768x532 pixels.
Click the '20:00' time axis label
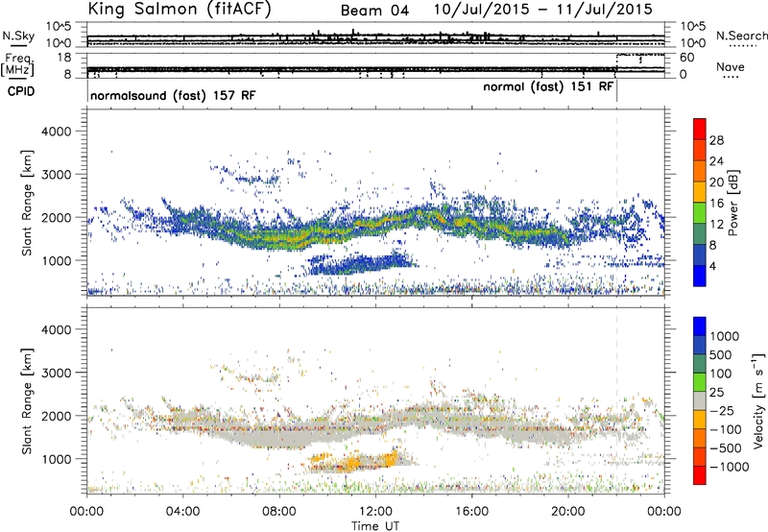(x=568, y=512)
